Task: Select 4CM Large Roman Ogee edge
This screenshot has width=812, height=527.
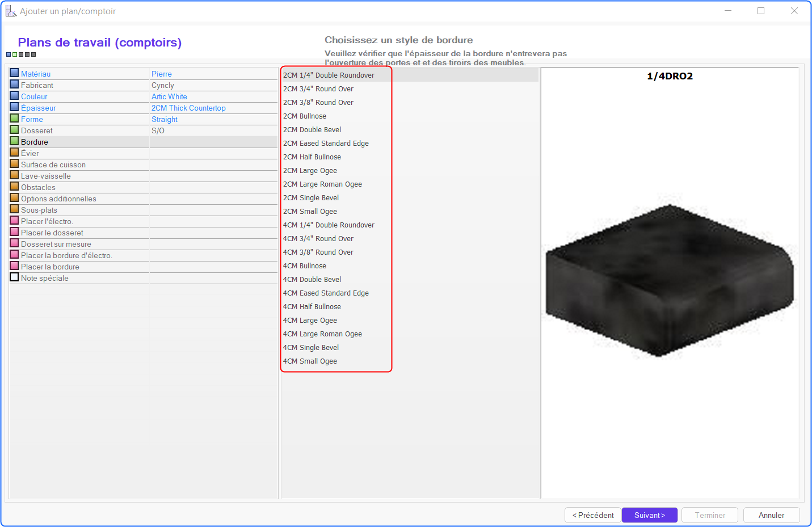Action: [322, 334]
